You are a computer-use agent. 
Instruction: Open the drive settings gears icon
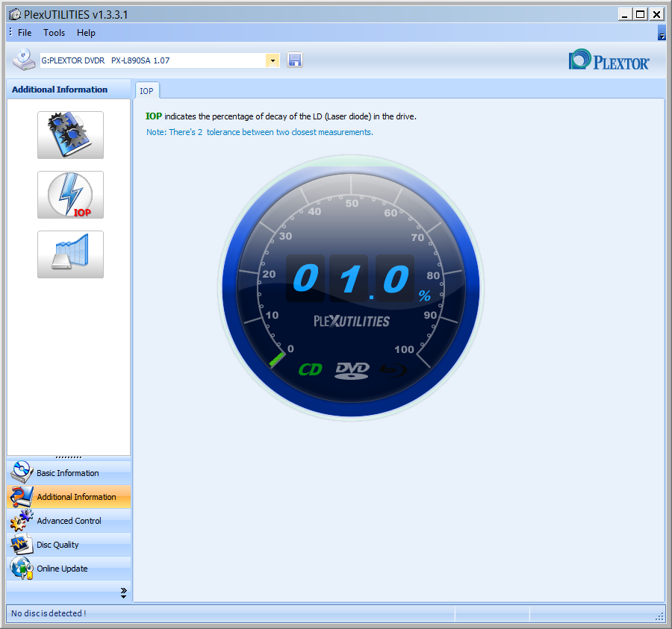click(x=70, y=135)
